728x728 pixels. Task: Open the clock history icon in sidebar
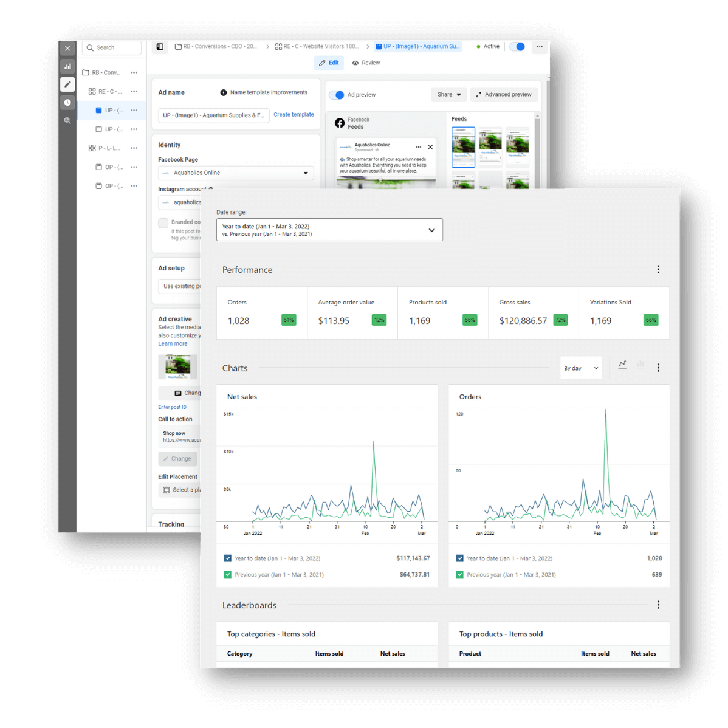[67, 103]
